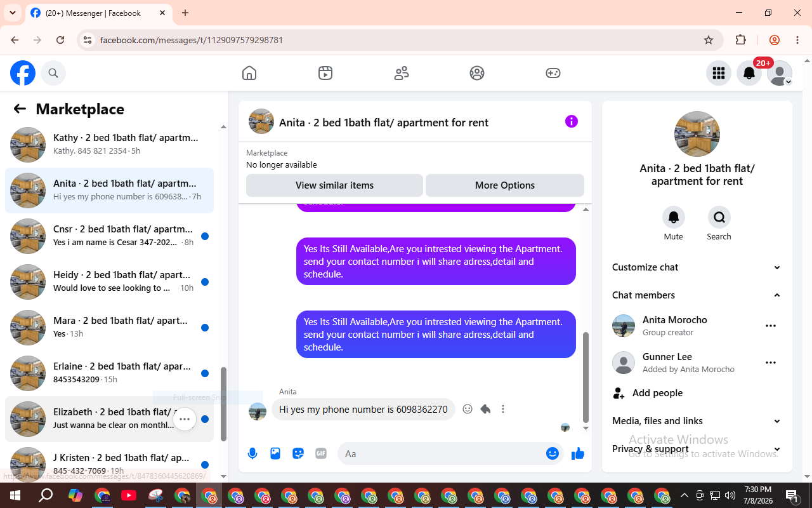The image size is (812, 508).
Task: Expand the Customize chat section
Action: tap(697, 267)
